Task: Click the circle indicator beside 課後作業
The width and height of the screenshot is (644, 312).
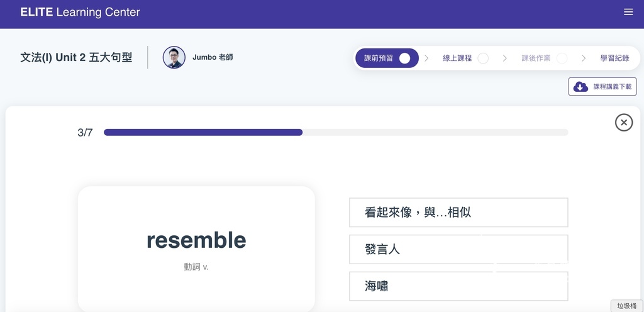Action: pos(562,58)
